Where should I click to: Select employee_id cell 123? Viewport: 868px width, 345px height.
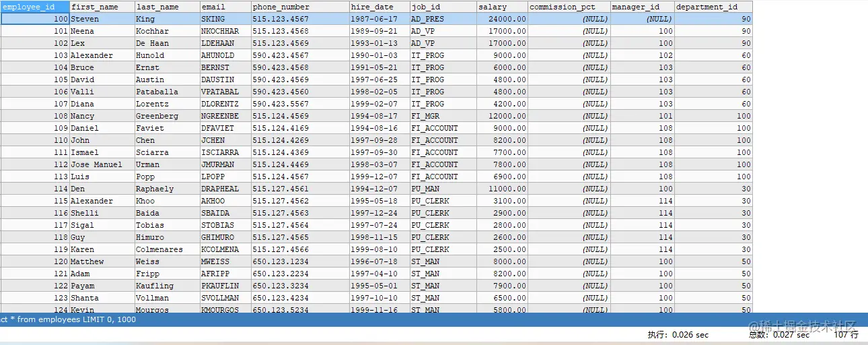coord(35,298)
